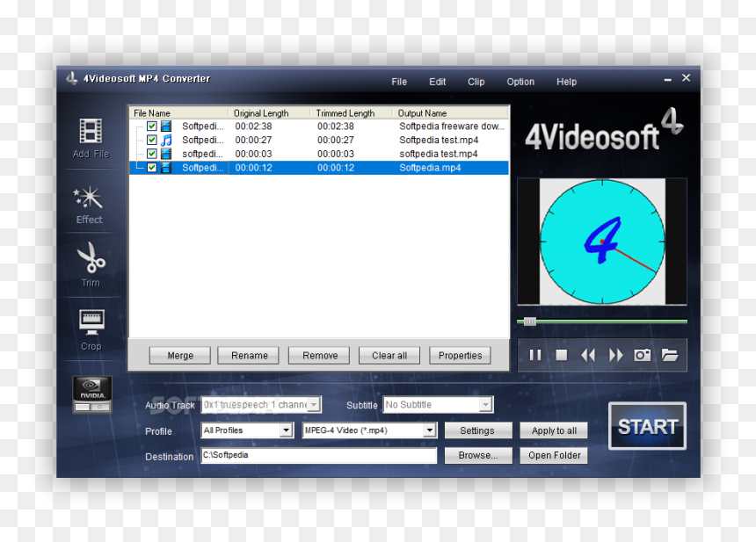756x542 pixels.
Task: Click the Clear all button
Action: click(x=389, y=356)
